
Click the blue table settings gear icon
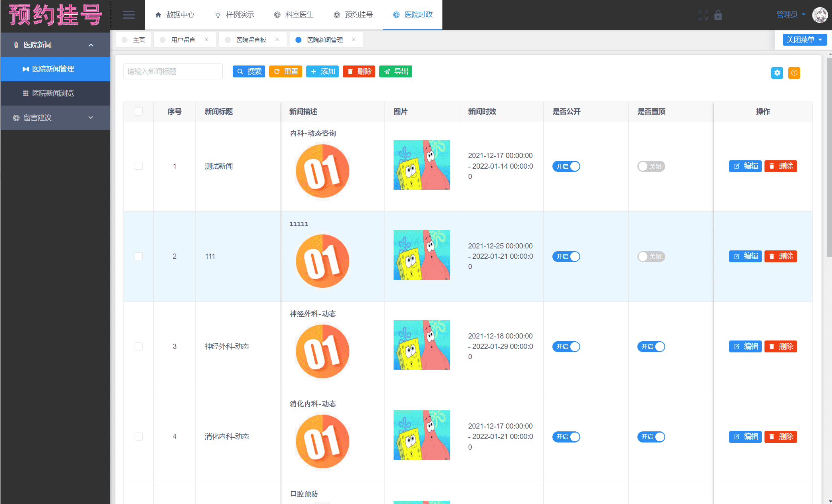[x=777, y=73]
